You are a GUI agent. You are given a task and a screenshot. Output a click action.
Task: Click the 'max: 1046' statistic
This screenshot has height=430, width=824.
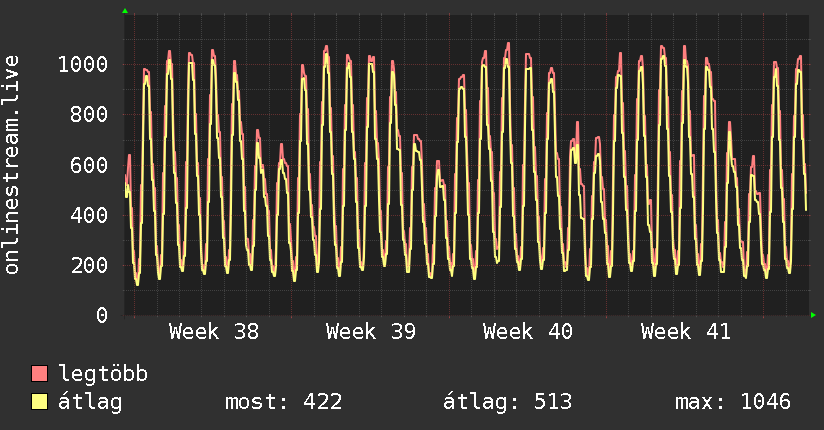pyautogui.click(x=733, y=402)
